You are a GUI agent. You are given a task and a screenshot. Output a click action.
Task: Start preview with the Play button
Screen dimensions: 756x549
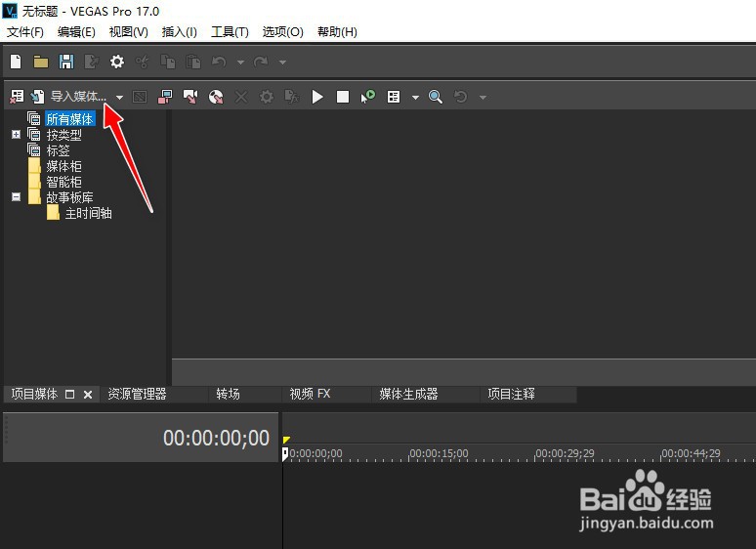pos(317,97)
